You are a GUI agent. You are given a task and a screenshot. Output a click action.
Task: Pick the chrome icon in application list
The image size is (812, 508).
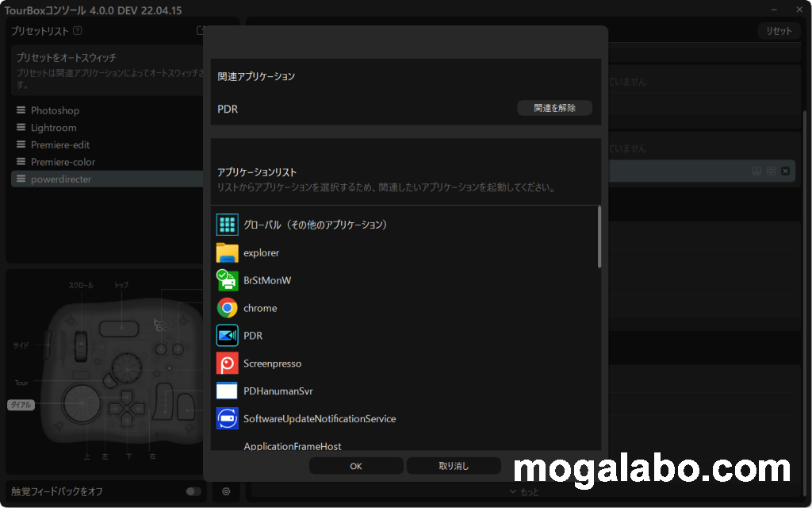point(228,308)
